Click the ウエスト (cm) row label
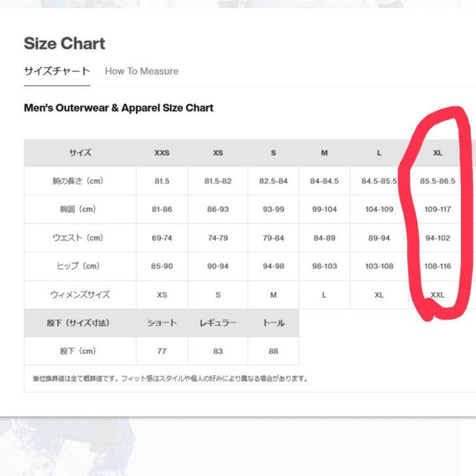The image size is (476, 476). (80, 238)
